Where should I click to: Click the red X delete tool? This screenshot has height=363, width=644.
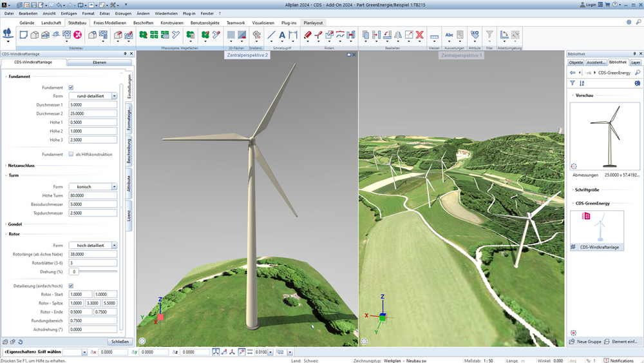click(x=420, y=35)
